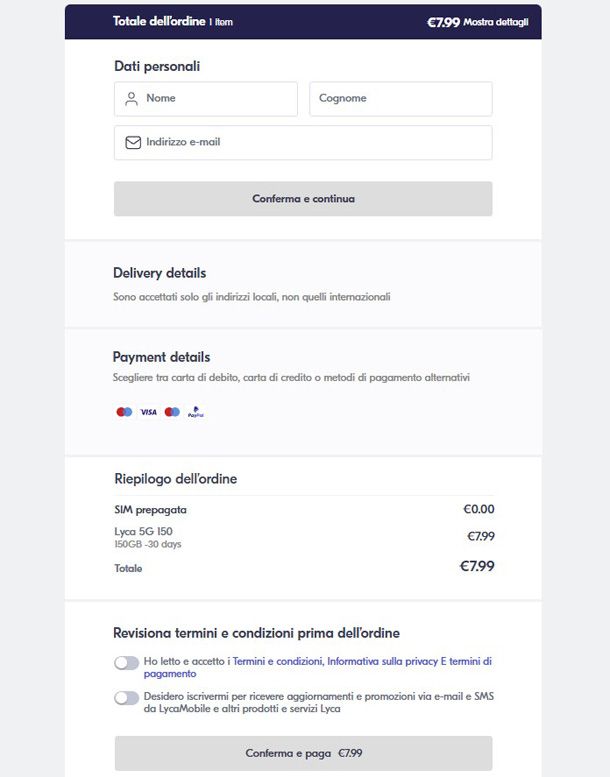This screenshot has height=777, width=610.
Task: Expand the Payment details section
Action: tap(161, 357)
